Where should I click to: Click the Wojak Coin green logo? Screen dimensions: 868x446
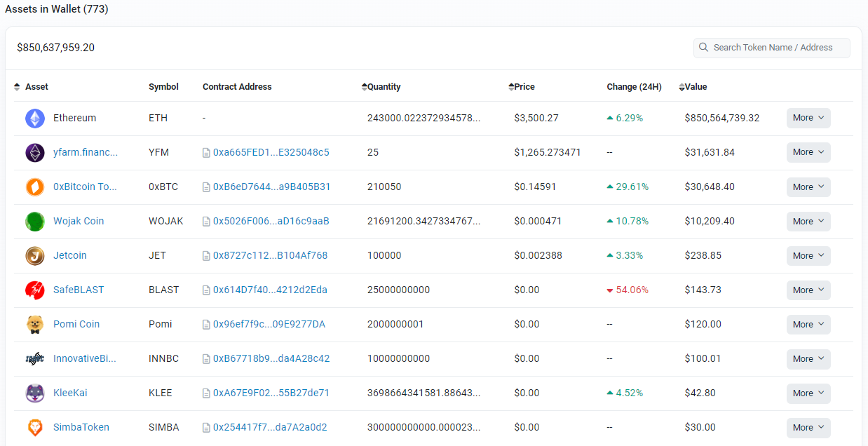click(35, 222)
